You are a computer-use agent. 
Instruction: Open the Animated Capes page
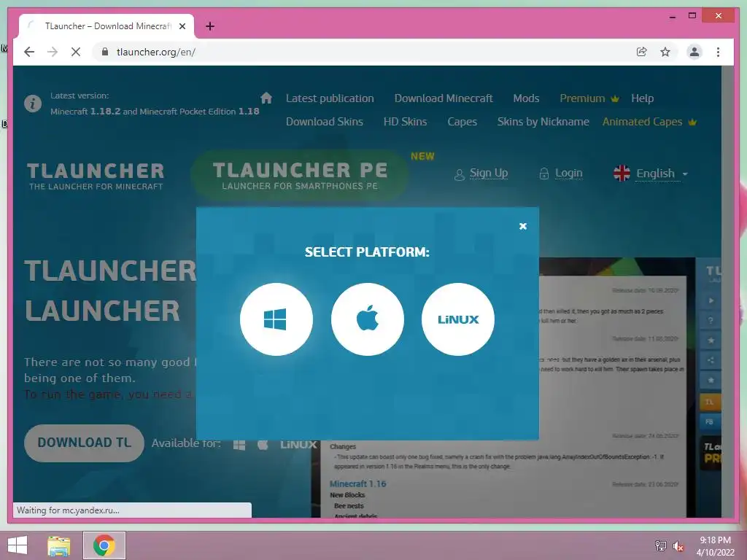[649, 122]
